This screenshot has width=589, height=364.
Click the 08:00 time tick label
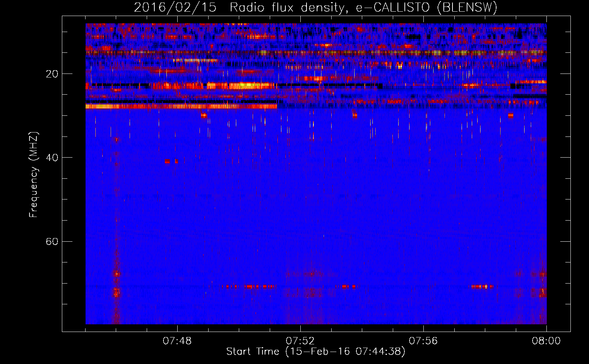(x=546, y=341)
